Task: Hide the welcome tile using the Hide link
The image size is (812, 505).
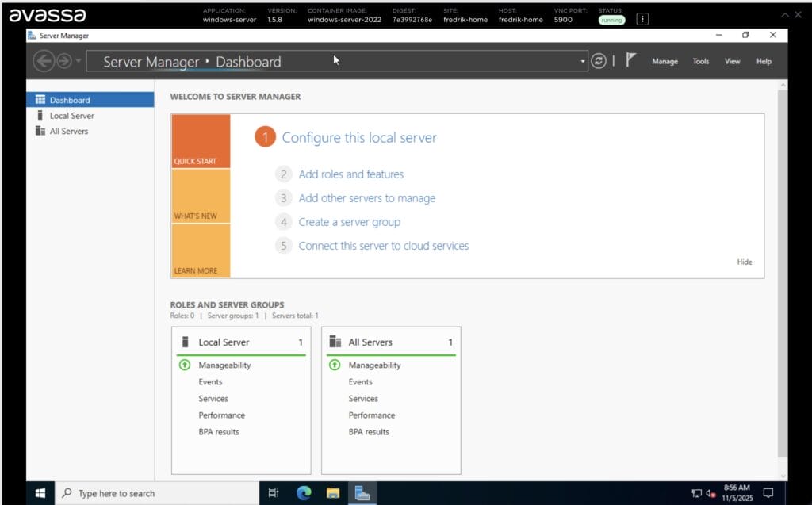Action: pyautogui.click(x=744, y=262)
